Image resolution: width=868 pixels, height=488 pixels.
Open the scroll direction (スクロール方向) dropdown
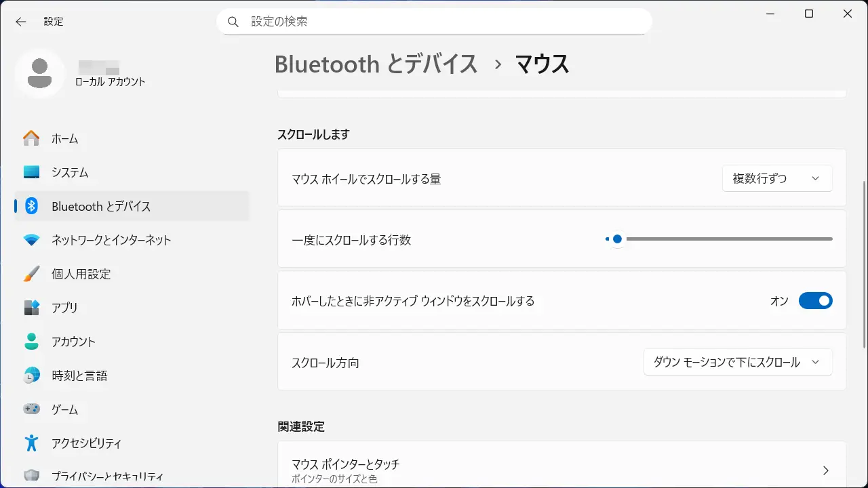pyautogui.click(x=737, y=362)
